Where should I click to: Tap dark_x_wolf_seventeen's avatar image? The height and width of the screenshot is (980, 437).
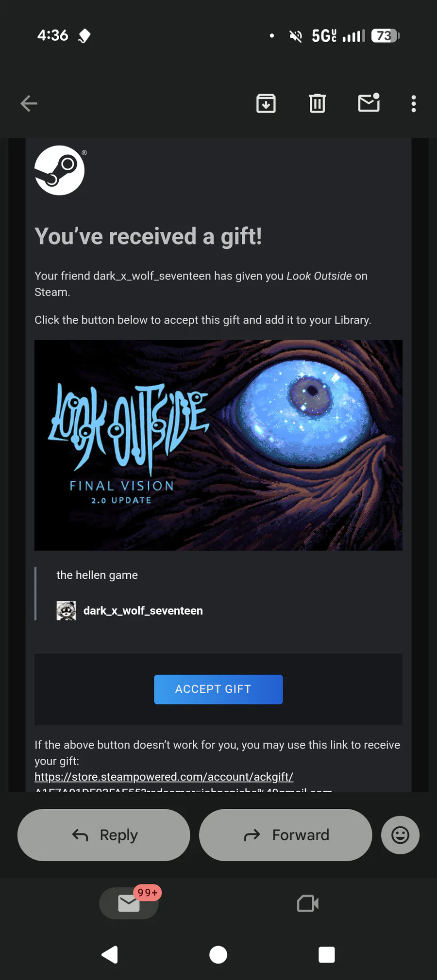click(66, 611)
